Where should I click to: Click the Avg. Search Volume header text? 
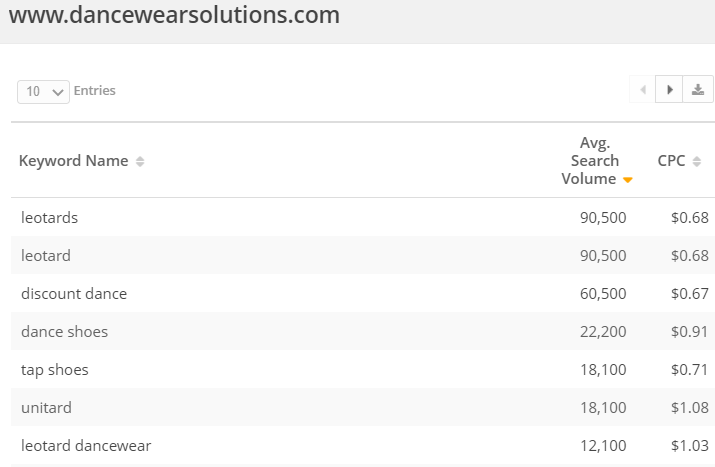[x=590, y=161]
